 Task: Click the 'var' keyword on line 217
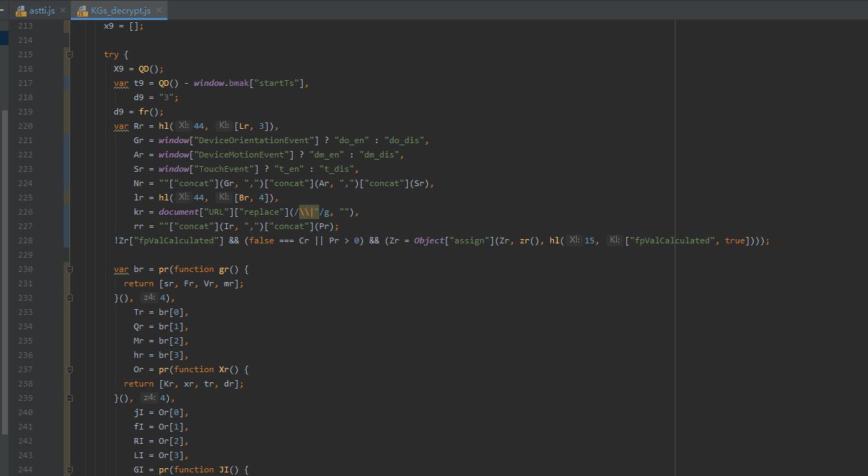(x=121, y=83)
